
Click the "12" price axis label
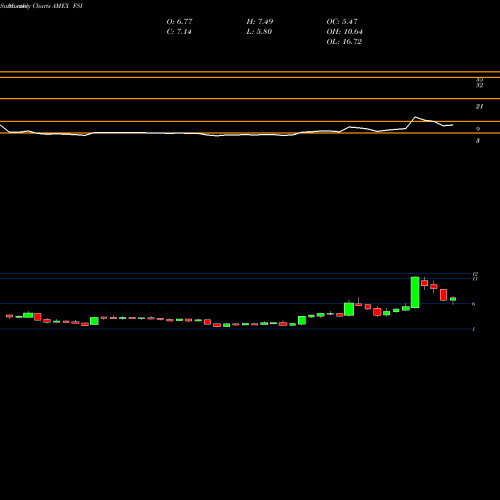(475, 274)
